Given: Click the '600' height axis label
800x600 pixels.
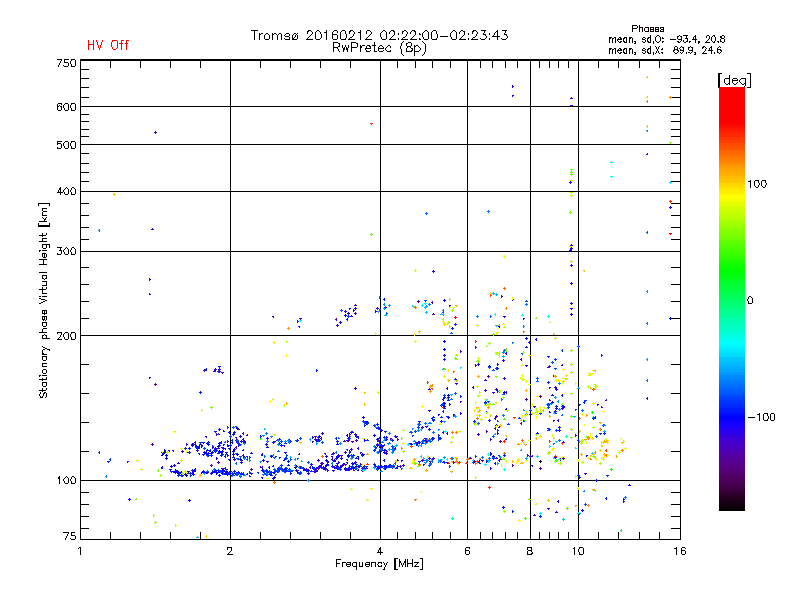Looking at the screenshot, I should click(x=66, y=107).
